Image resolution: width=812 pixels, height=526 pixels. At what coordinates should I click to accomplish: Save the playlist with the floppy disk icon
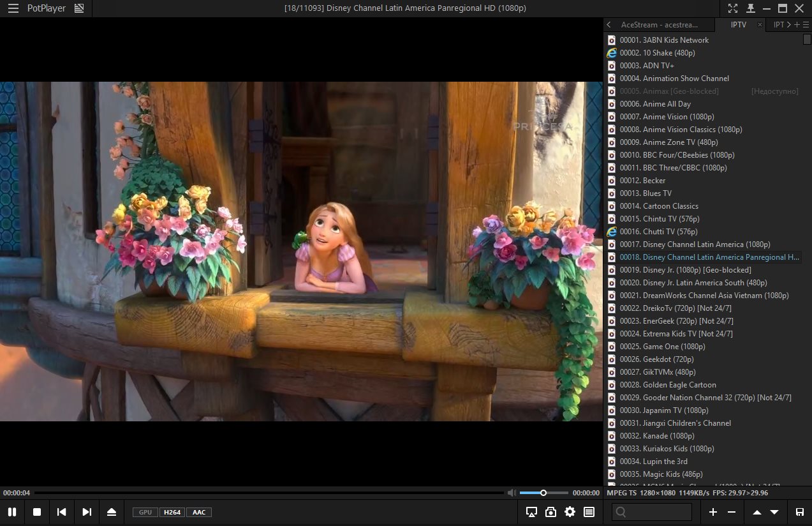tap(799, 512)
